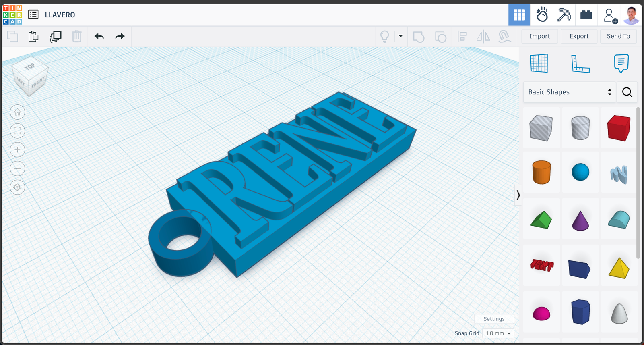This screenshot has height=345, width=644.
Task: Pick the teal Round Roof shape
Action: pyautogui.click(x=619, y=220)
